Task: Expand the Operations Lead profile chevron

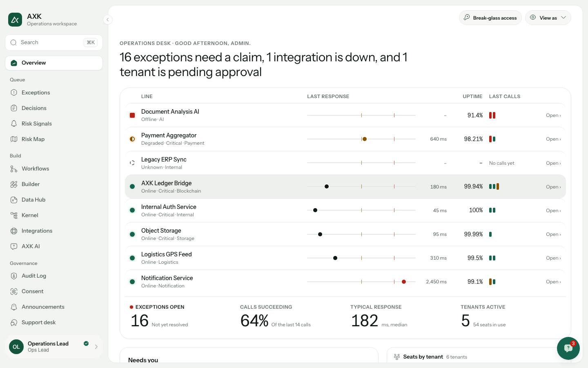Action: pos(96,347)
